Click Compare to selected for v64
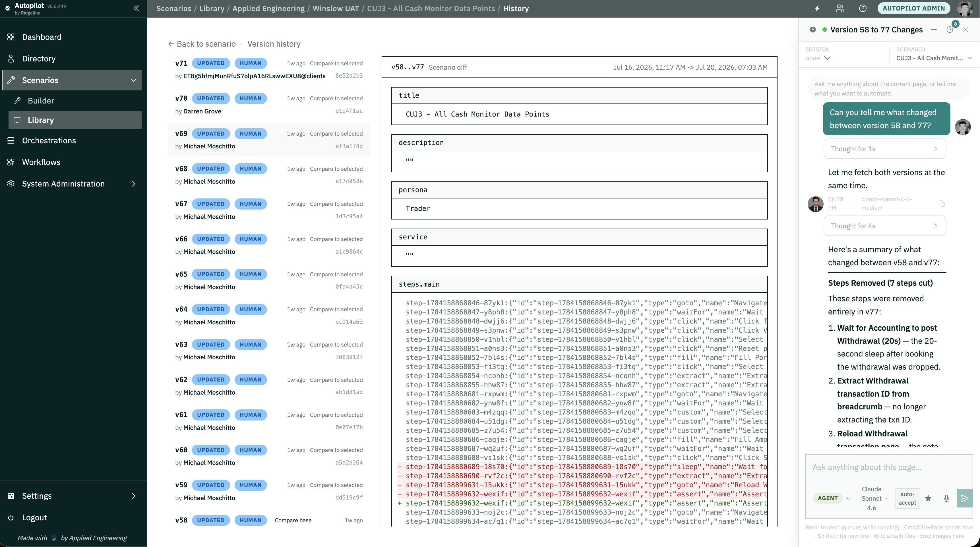This screenshot has width=980, height=547. tap(336, 309)
